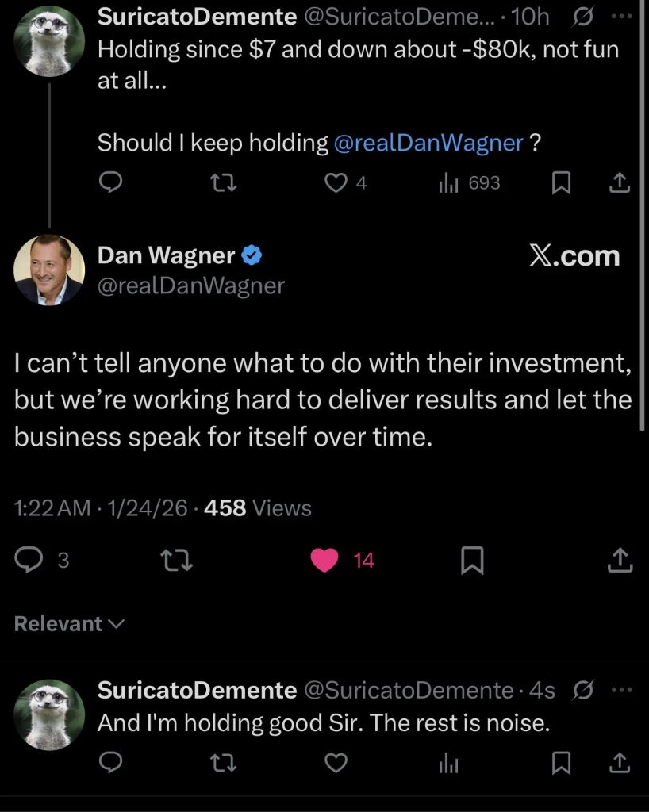Open more options on bottom reply
This screenshot has height=812, width=649.
(619, 691)
